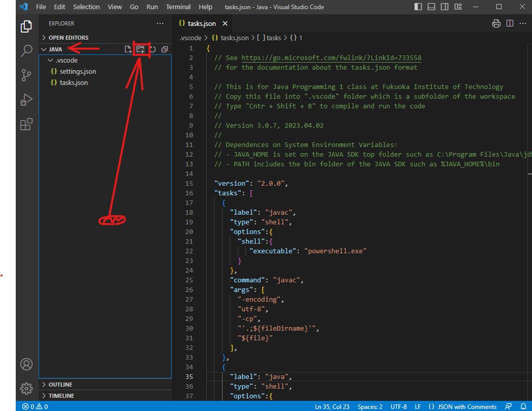Refresh the Explorer file tree
This screenshot has height=411, width=532.
click(152, 49)
